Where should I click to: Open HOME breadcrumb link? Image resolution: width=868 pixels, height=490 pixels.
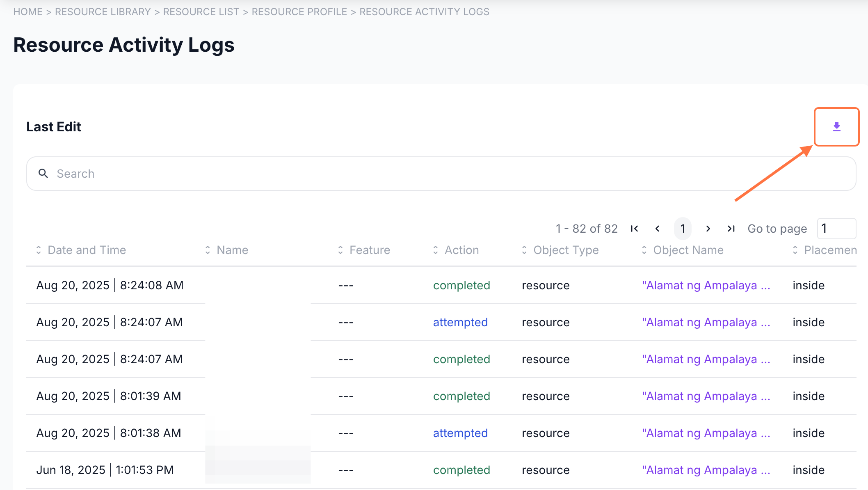click(x=28, y=11)
